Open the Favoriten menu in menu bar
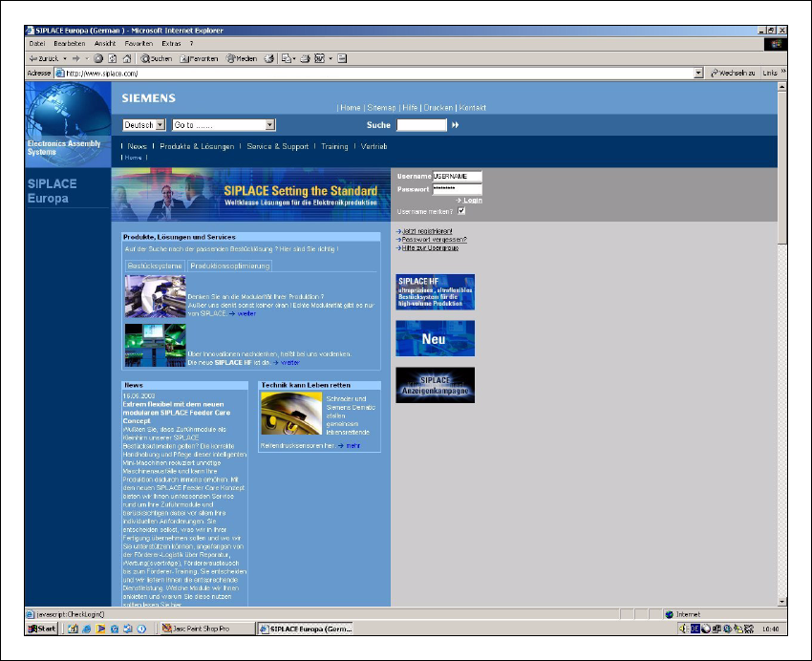The height and width of the screenshot is (661, 812). [139, 44]
